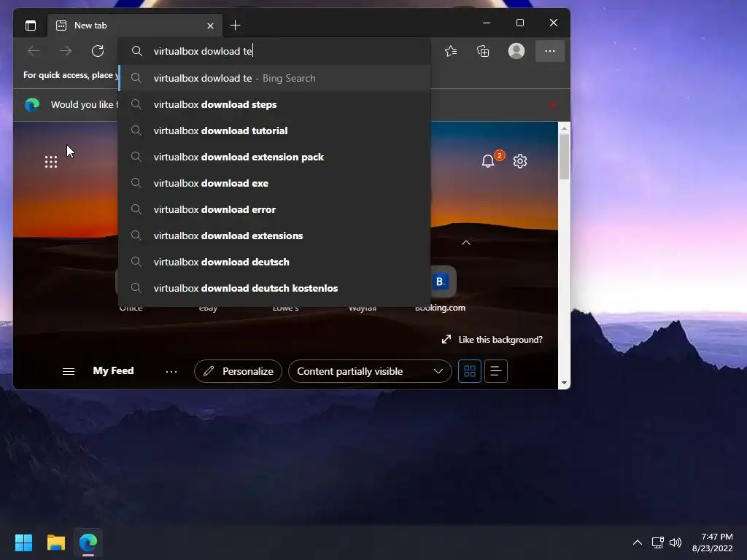Open volume tray icon

coord(676,542)
